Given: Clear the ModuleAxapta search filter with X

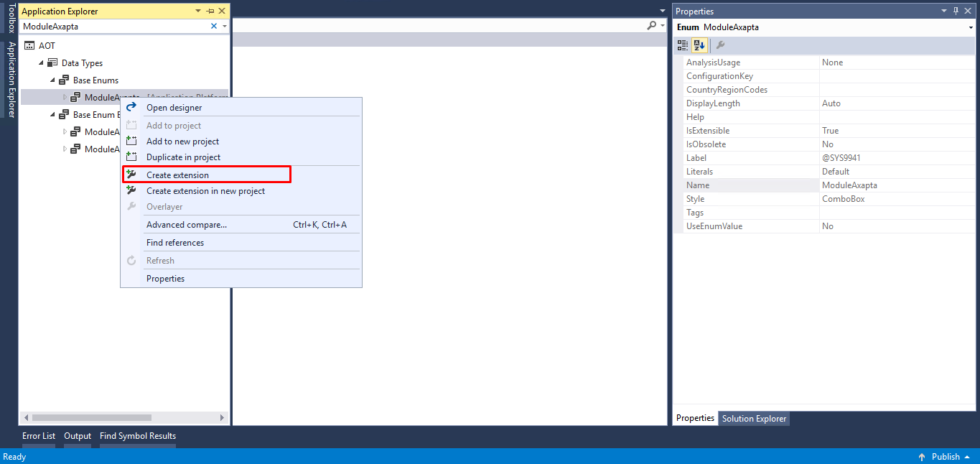Looking at the screenshot, I should click(213, 26).
